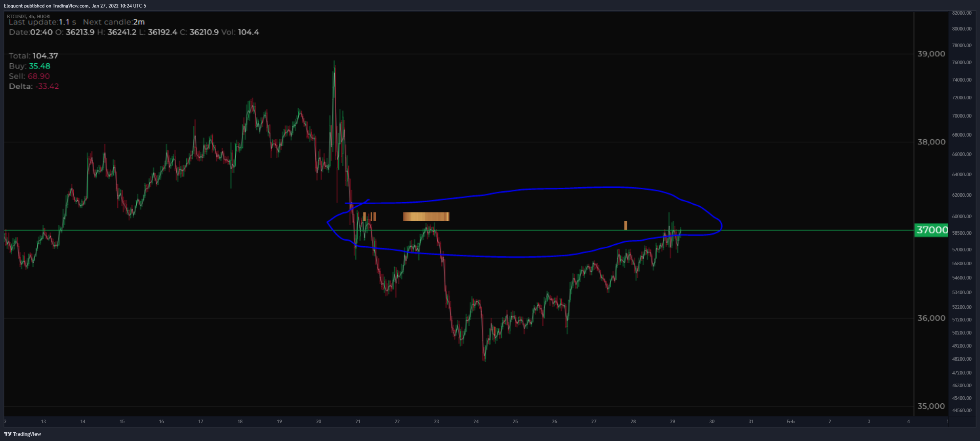Image resolution: width=980 pixels, height=441 pixels.
Task: Click the 64000.00 scale value
Action: (x=962, y=175)
